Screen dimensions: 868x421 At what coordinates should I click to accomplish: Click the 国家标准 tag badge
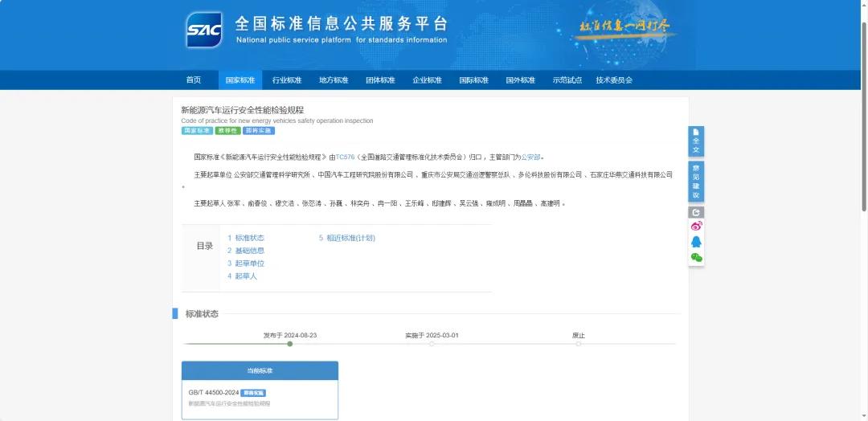coord(197,131)
